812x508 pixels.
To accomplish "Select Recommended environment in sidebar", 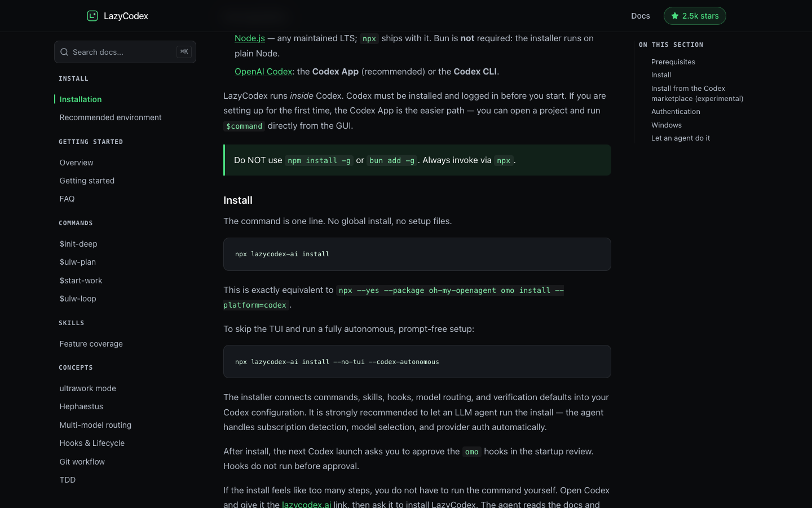I will pyautogui.click(x=111, y=117).
